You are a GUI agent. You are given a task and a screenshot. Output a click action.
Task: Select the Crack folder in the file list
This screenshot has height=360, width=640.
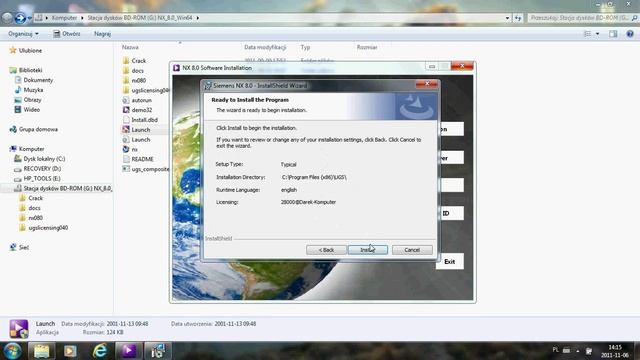tap(139, 61)
